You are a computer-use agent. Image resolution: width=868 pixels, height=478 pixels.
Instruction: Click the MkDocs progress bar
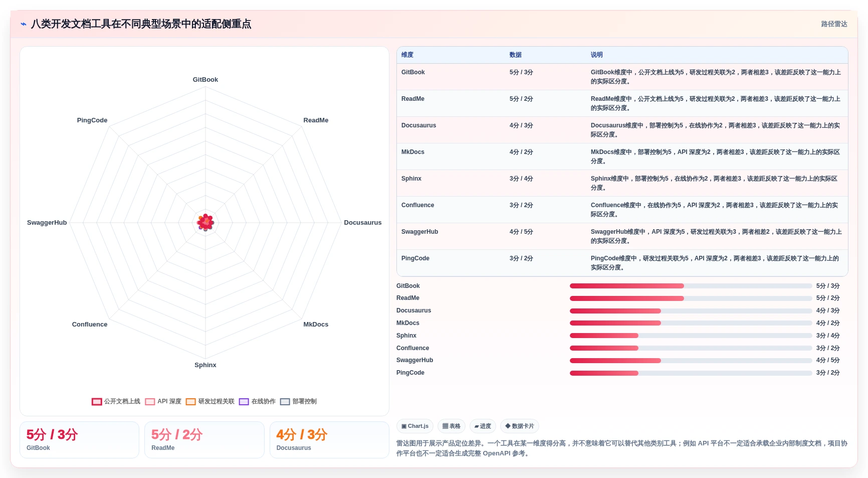[691, 323]
